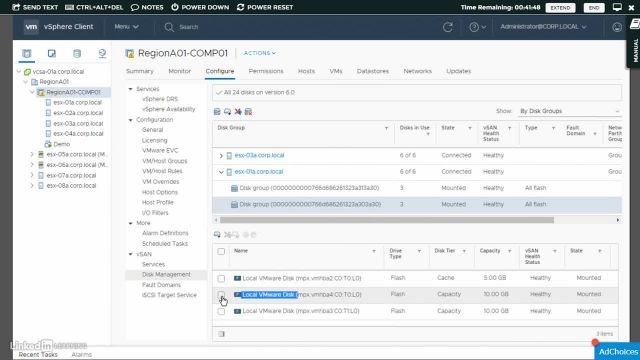Open the ACTIONS dropdown
This screenshot has width=640, height=360.
(260, 53)
